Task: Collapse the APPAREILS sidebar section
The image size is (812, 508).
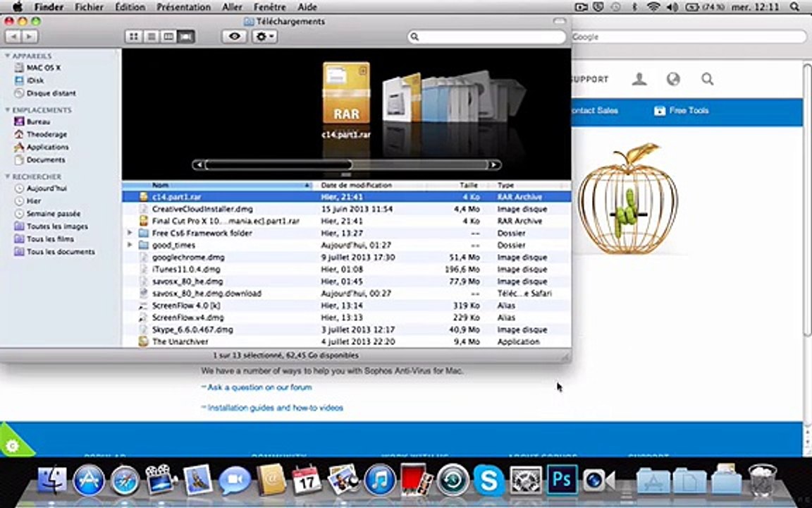Action: (x=8, y=56)
